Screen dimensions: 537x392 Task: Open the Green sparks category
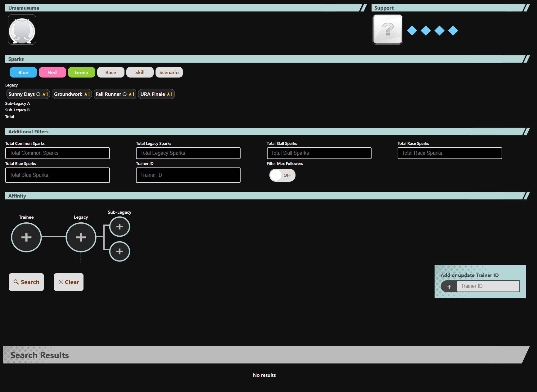pos(82,72)
